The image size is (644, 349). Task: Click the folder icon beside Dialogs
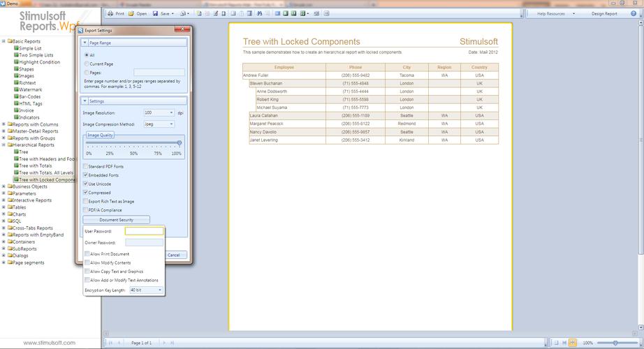click(10, 255)
